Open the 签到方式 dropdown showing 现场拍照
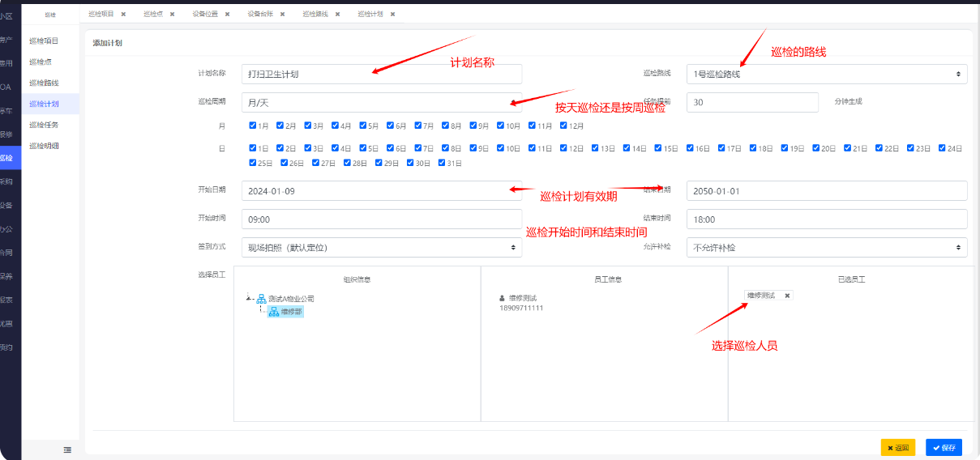This screenshot has width=980, height=460. point(381,247)
